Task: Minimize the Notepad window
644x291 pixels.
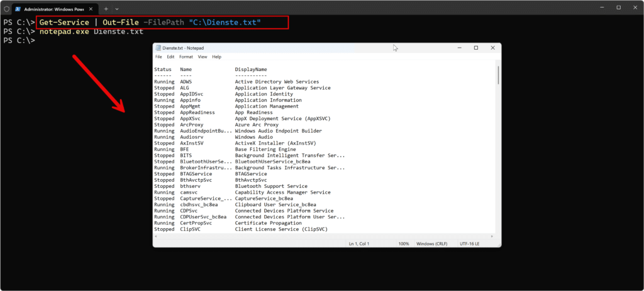Action: coord(459,48)
